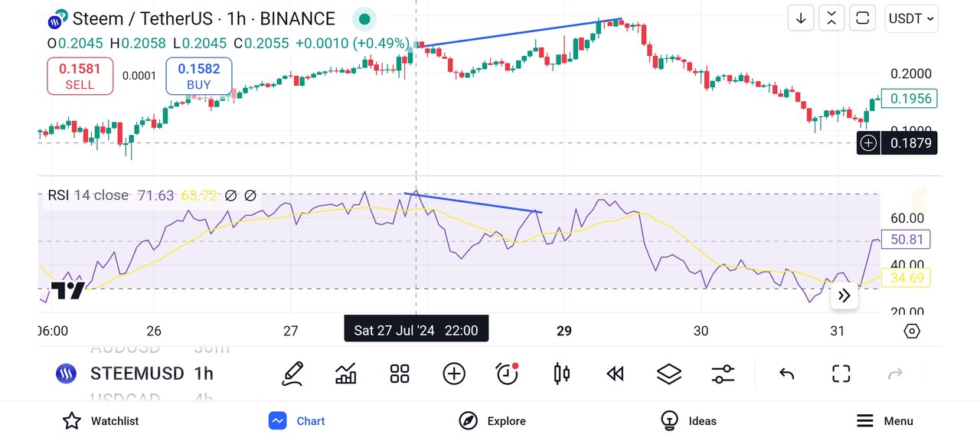Viewport: 980px width, 441px height.
Task: Open the Explore tab
Action: click(492, 421)
